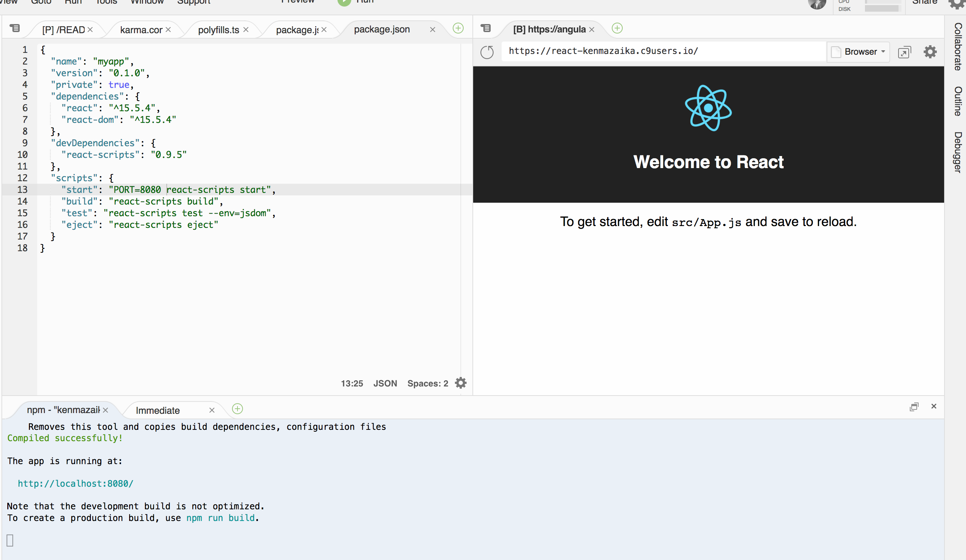
Task: Maximize the console panel
Action: 914,407
